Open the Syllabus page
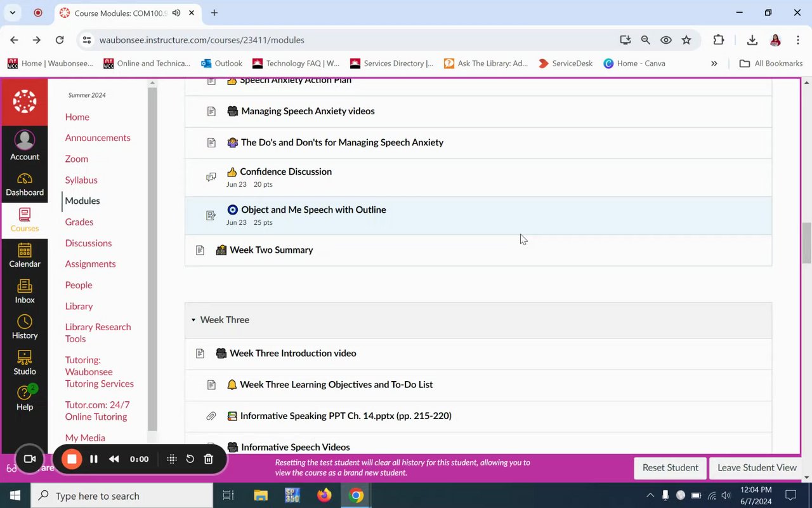 pyautogui.click(x=81, y=180)
